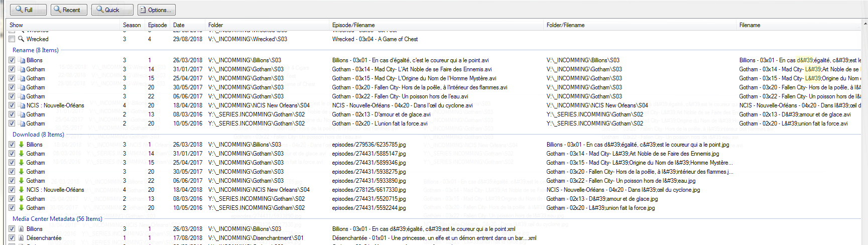Click rename icon for Gotham 02x13 .avi row
868x245 pixels.
click(x=22, y=114)
